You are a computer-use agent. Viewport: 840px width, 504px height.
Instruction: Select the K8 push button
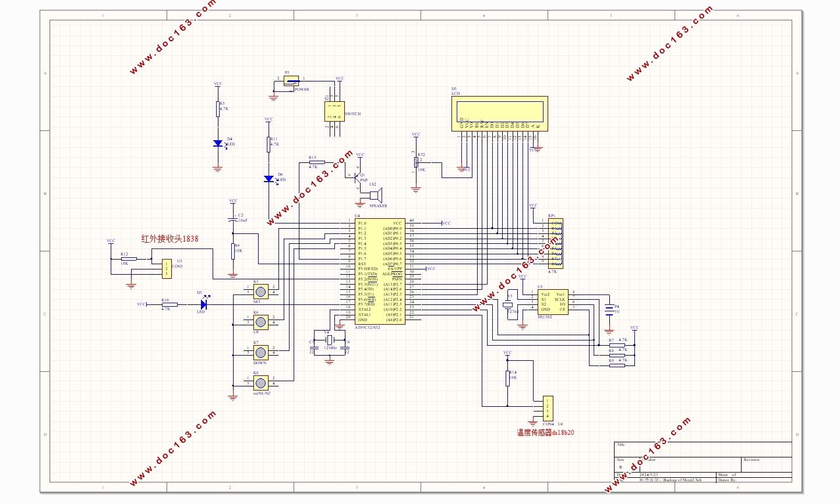(260, 382)
